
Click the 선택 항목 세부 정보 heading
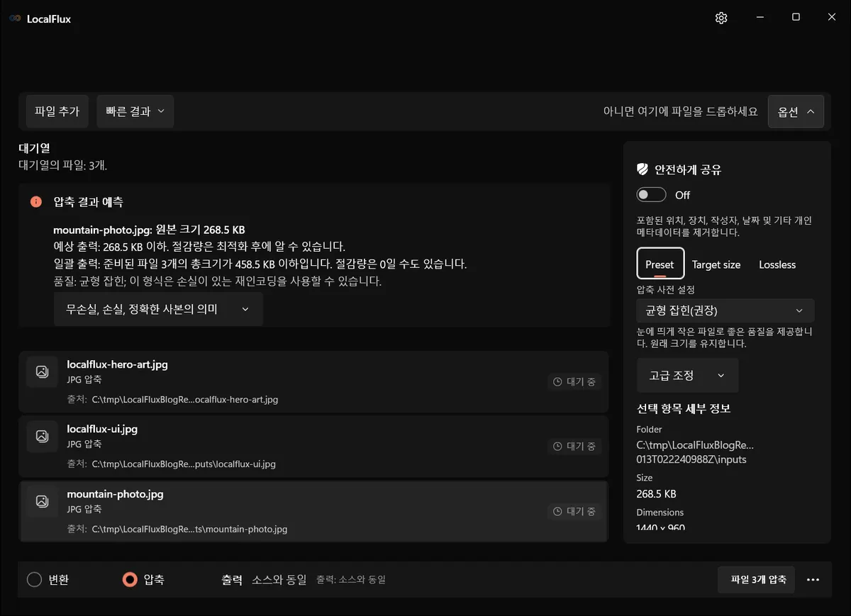point(684,408)
